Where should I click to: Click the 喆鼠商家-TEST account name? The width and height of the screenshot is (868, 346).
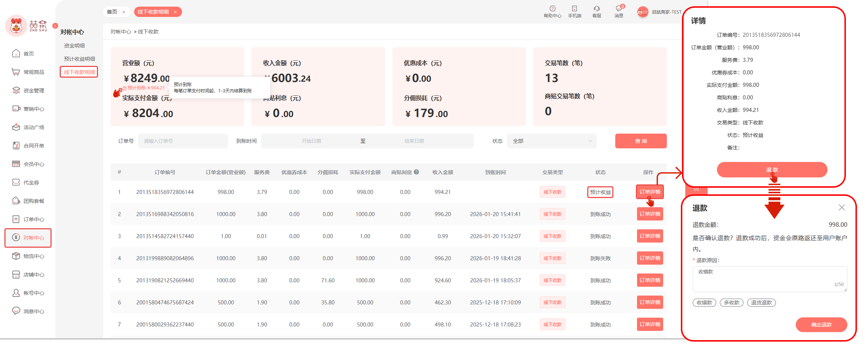click(666, 12)
